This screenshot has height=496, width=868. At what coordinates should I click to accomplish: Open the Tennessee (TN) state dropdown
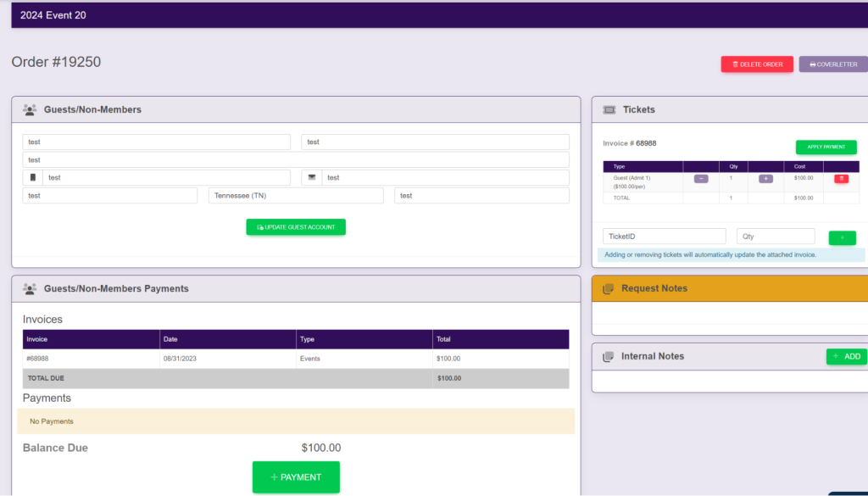point(296,196)
